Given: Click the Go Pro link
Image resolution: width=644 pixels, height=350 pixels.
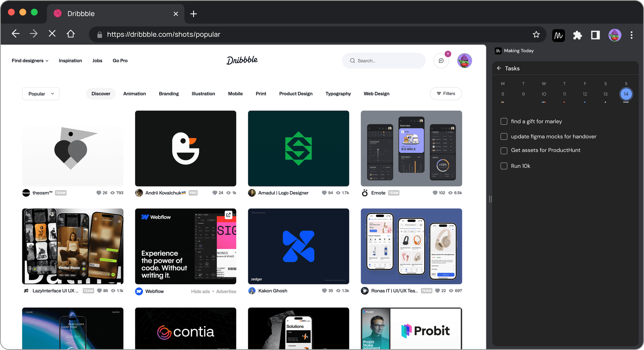Looking at the screenshot, I should [x=120, y=61].
